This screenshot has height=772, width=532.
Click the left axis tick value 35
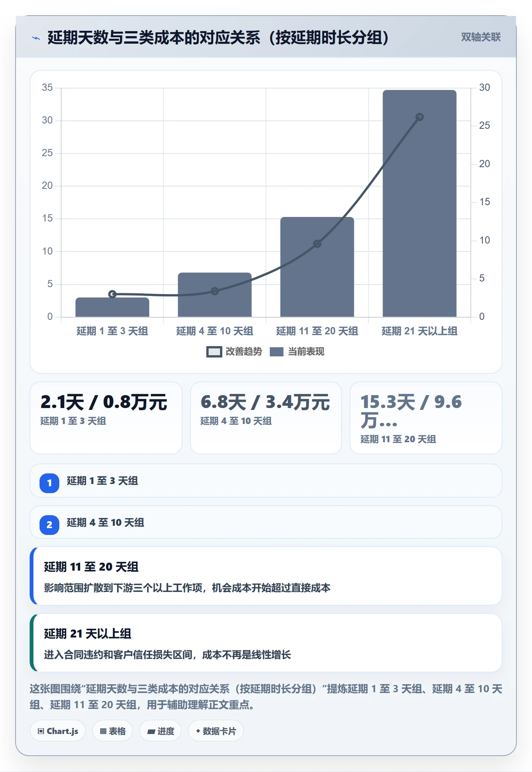tap(47, 88)
